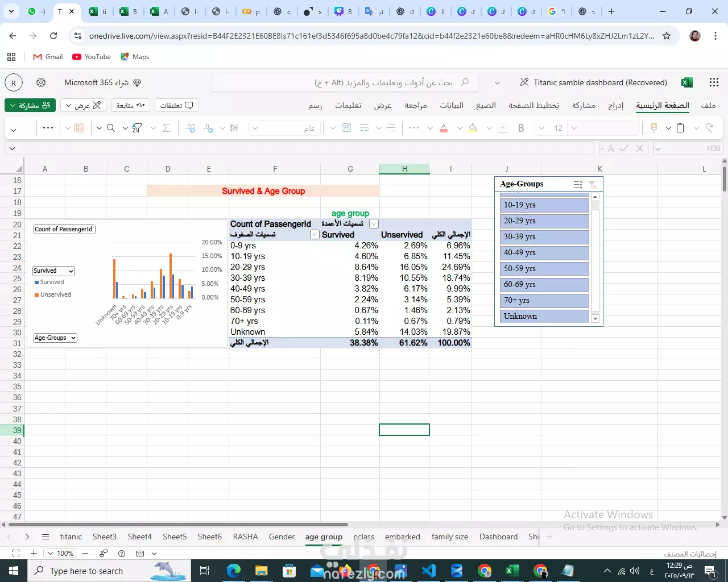
Task: Toggle the 50-59 yrs slicer item
Action: click(x=544, y=269)
